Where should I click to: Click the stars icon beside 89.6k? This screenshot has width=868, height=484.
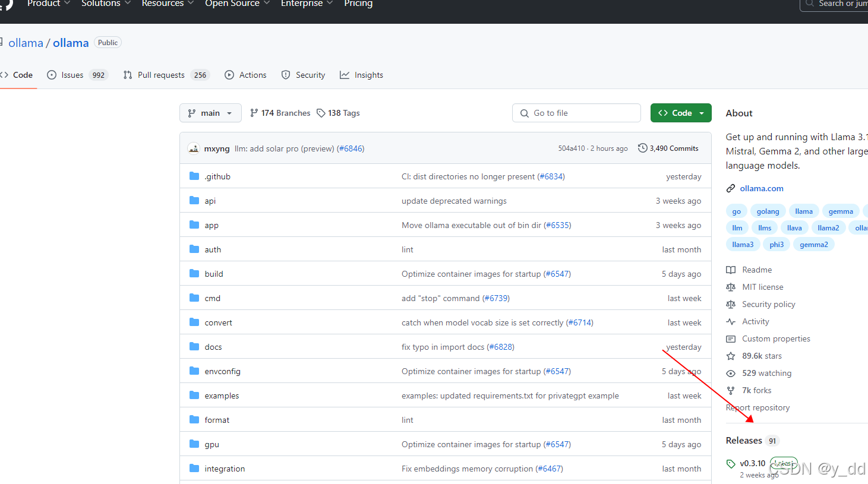(x=731, y=356)
